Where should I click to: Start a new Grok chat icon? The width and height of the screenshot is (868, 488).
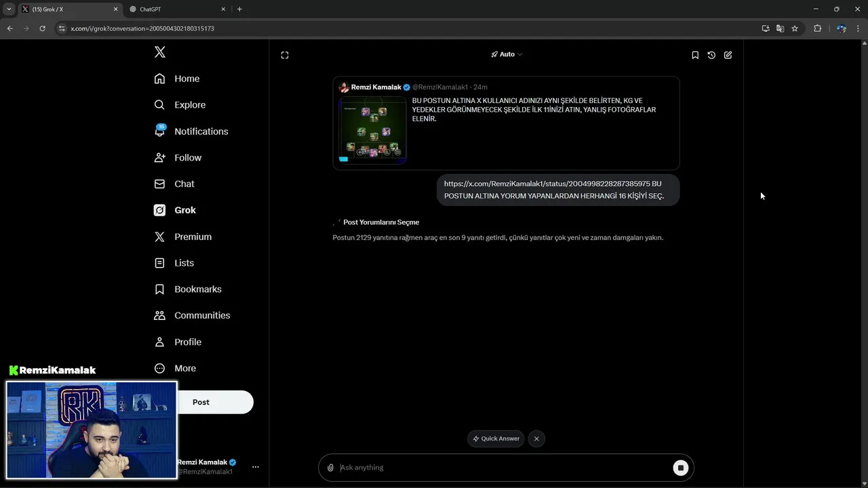pos(728,55)
